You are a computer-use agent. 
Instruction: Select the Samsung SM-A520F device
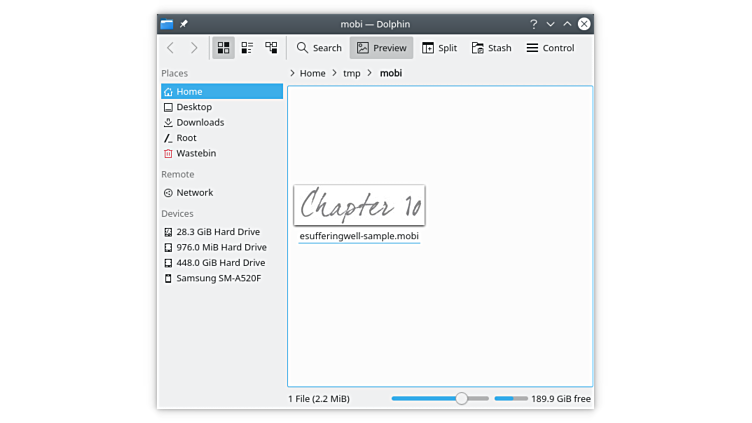point(218,278)
